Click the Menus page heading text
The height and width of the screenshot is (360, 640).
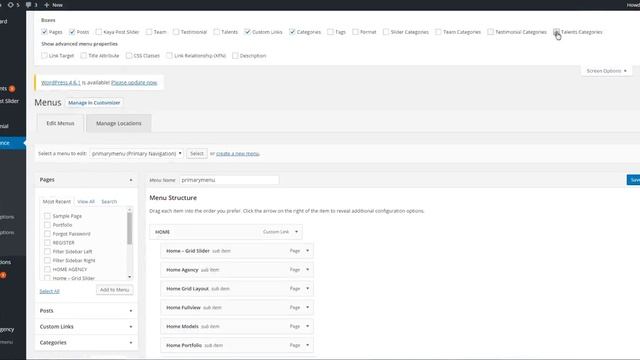pos(48,102)
